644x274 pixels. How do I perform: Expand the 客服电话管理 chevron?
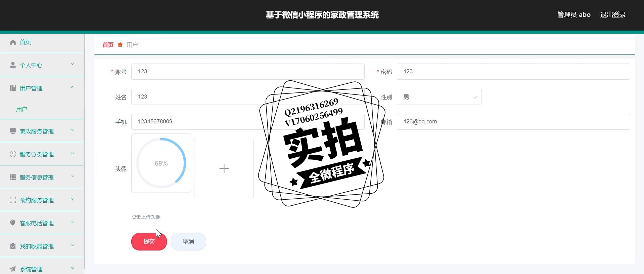(x=73, y=222)
